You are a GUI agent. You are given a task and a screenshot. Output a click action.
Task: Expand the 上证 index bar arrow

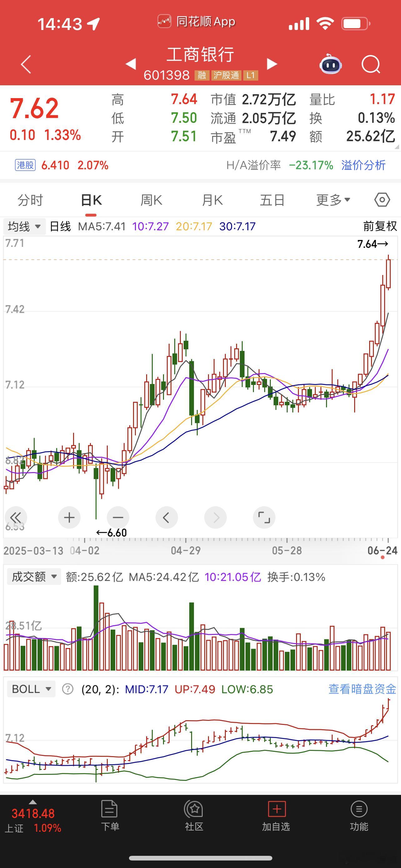(x=33, y=802)
